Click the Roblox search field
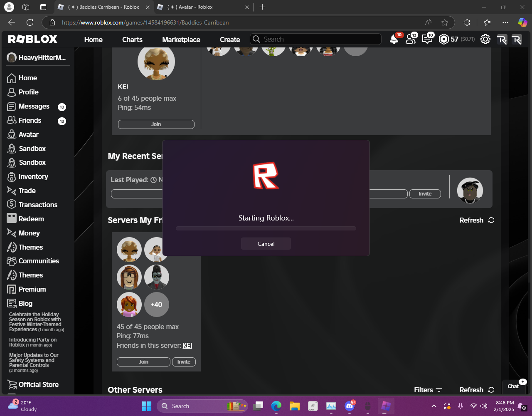Screen dimensions: 532x416 315,39
